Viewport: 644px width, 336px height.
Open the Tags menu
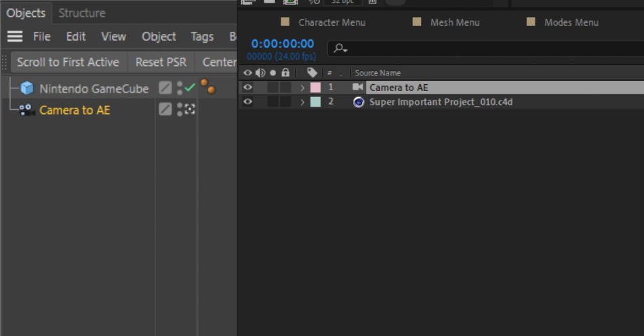[x=202, y=37]
